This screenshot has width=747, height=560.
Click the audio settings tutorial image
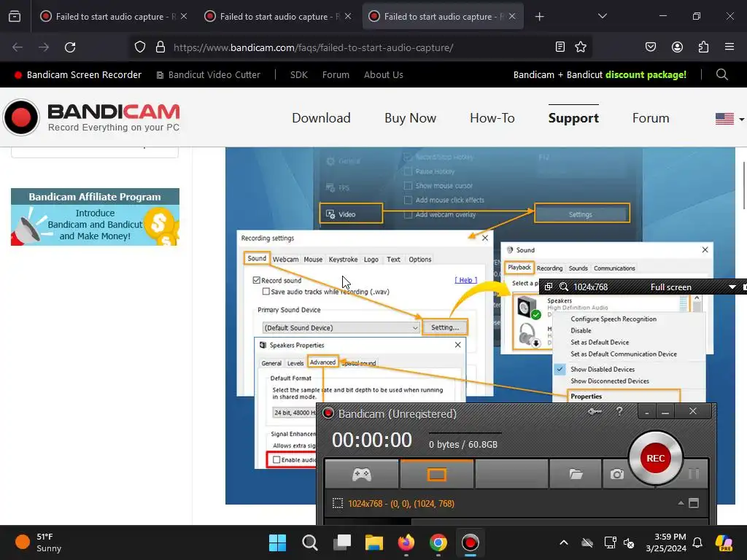[480, 325]
